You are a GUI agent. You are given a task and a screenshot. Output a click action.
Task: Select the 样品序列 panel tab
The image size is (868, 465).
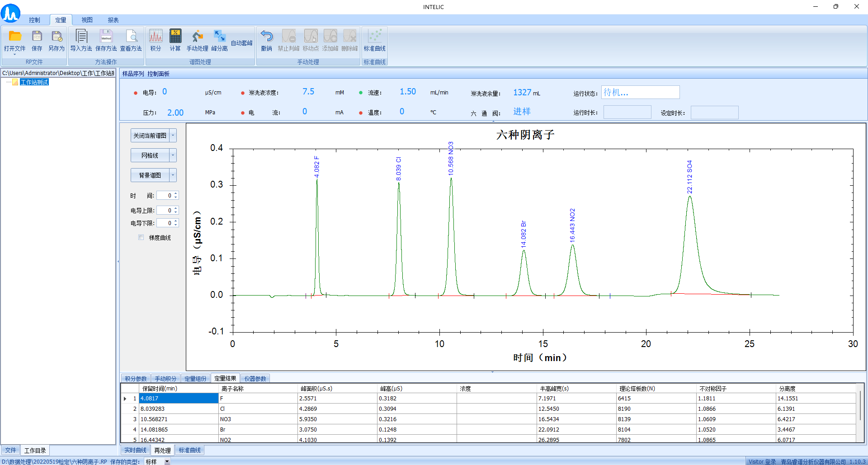click(133, 74)
